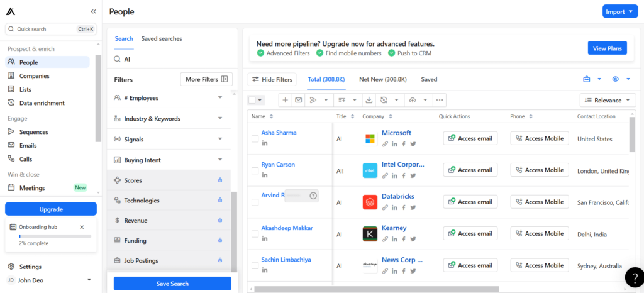
Task: Tick the checkbox for Akashdeep Makkar
Action: click(255, 234)
